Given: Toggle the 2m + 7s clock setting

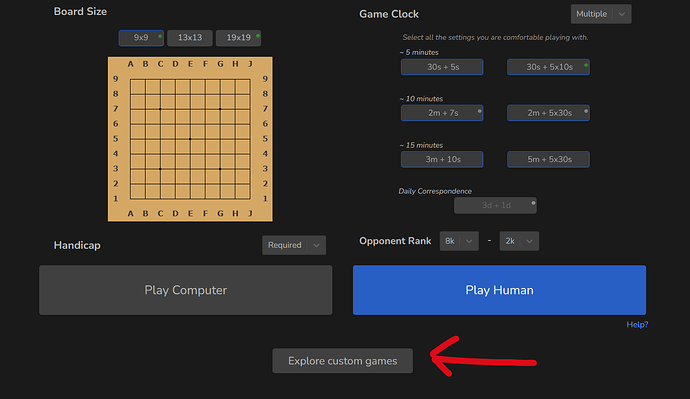Looking at the screenshot, I should tap(442, 113).
